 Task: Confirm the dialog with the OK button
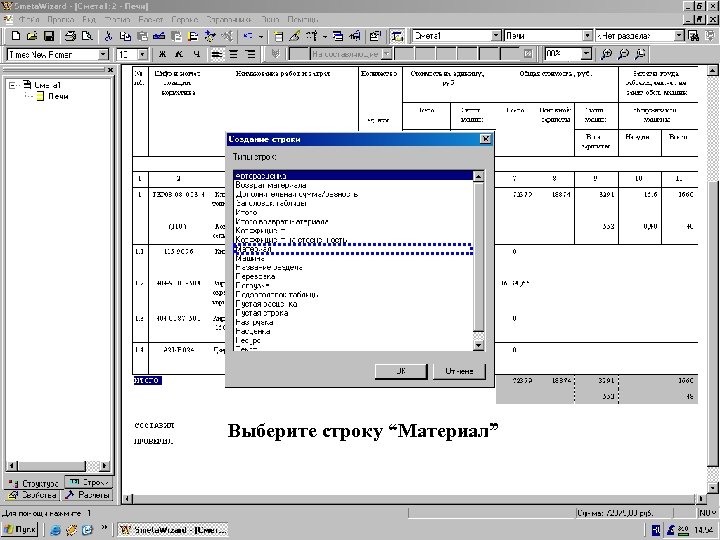[401, 371]
